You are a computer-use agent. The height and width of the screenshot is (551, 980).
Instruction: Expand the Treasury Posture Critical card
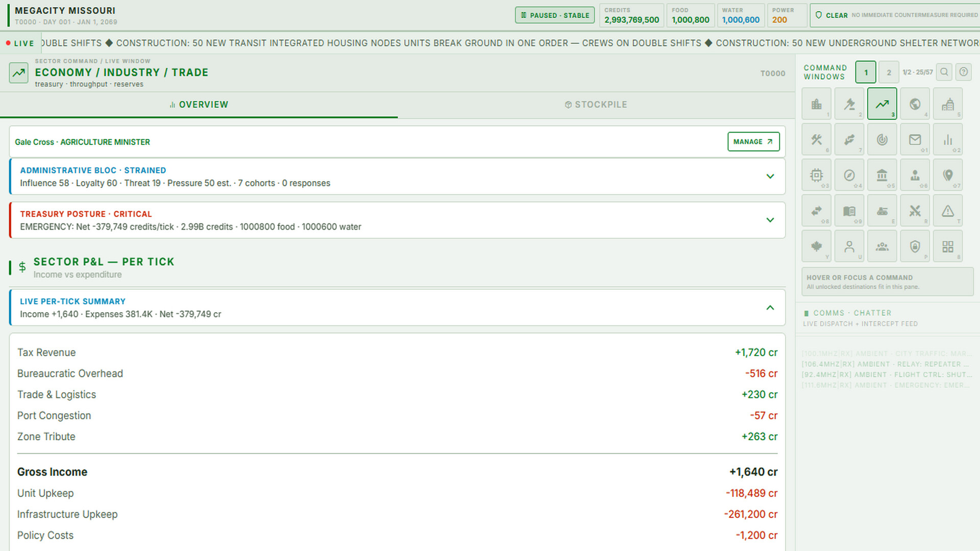pos(397,220)
